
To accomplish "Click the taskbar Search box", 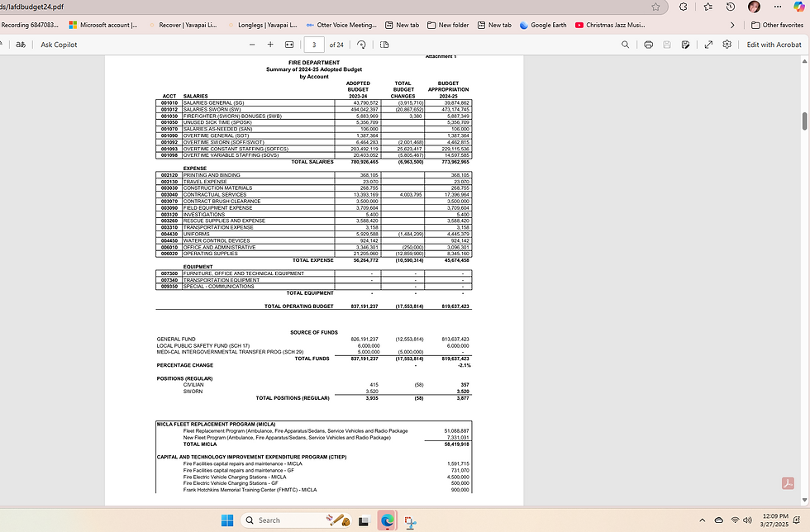I will (x=297, y=520).
